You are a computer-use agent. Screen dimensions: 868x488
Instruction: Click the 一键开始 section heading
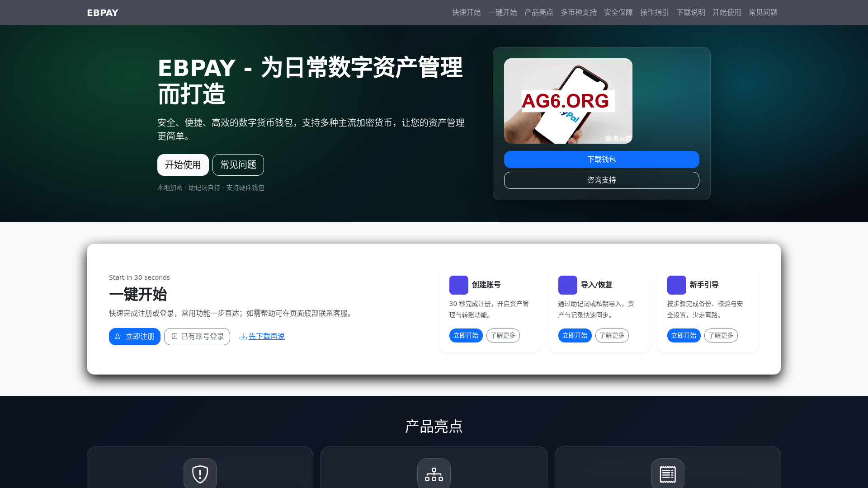(138, 295)
